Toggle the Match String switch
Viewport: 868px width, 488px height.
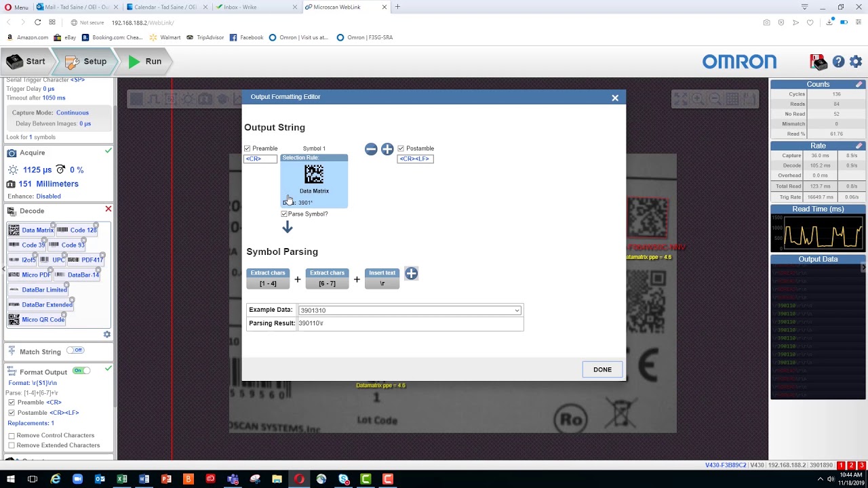coord(75,350)
